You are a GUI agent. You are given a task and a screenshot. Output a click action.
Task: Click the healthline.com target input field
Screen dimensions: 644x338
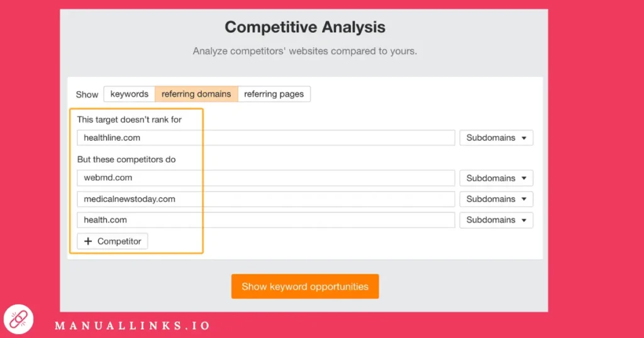coord(266,138)
